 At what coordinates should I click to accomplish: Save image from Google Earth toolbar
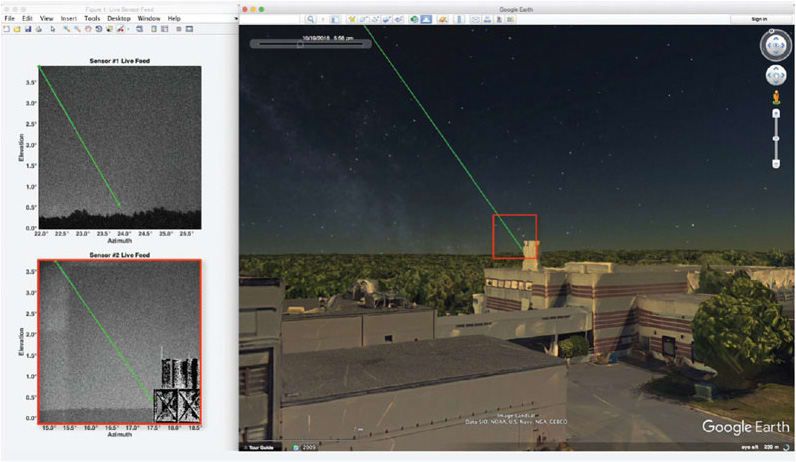[499, 19]
